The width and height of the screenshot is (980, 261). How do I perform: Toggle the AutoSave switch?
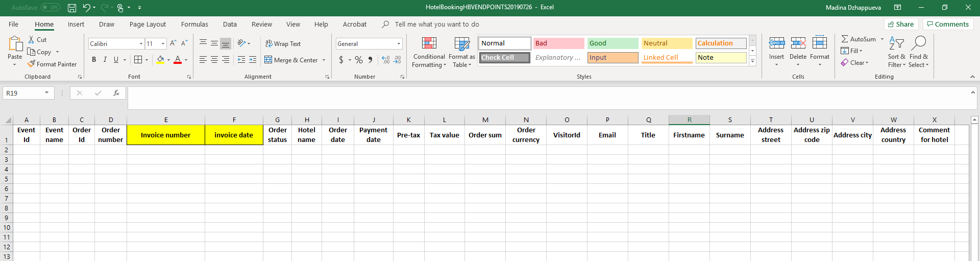[50, 8]
